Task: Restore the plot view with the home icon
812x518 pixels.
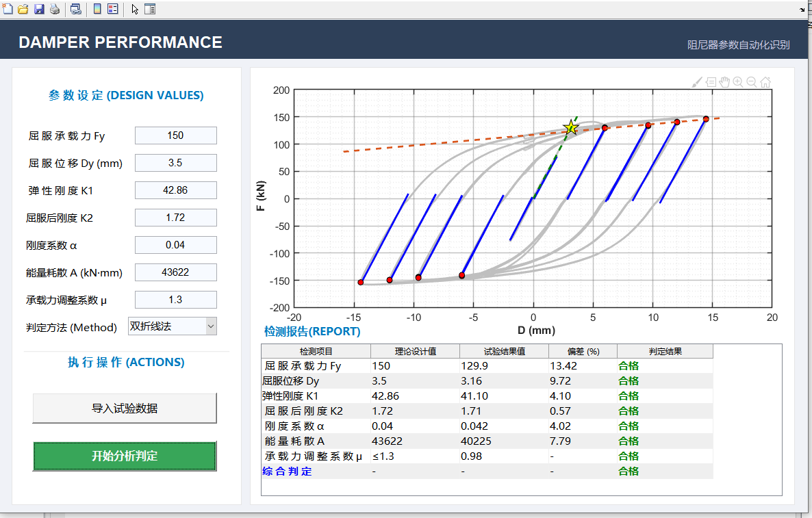Action: point(765,82)
